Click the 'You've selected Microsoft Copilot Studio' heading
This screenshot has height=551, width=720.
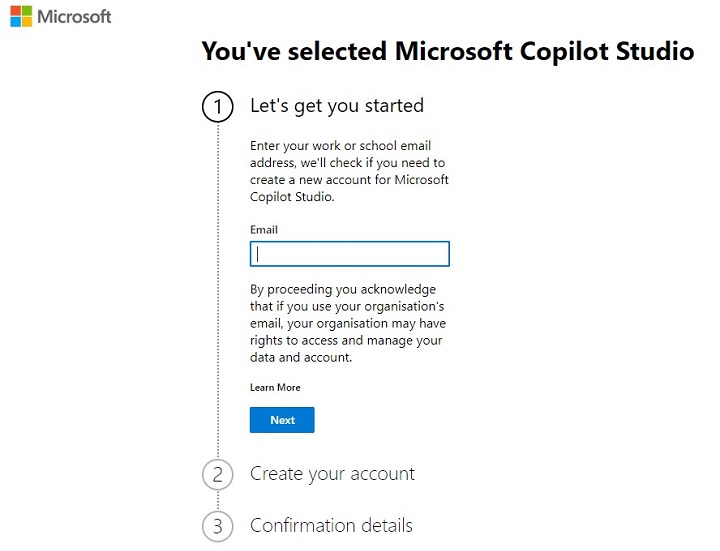[447, 52]
